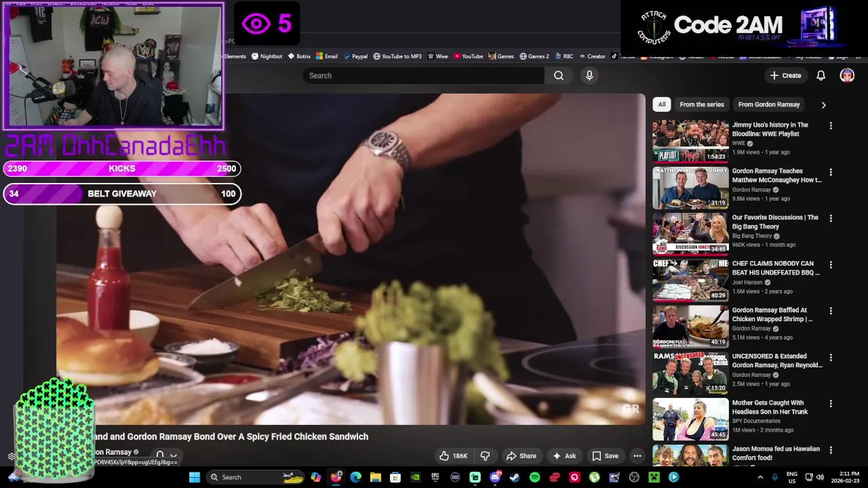
Task: Show more filter chips with right chevron
Action: [823, 105]
